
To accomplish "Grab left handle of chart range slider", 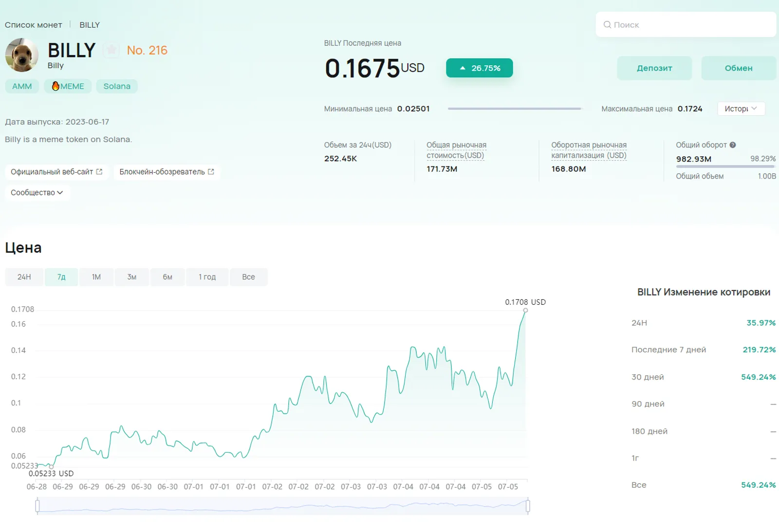I will point(37,506).
